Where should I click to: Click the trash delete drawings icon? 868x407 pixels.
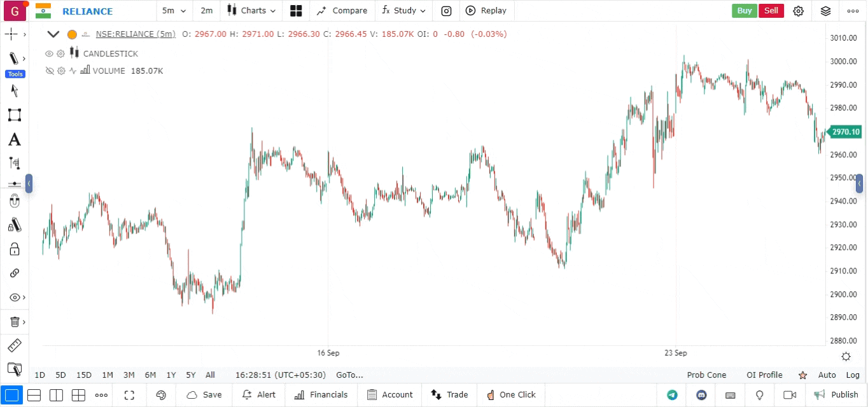pyautogui.click(x=15, y=322)
